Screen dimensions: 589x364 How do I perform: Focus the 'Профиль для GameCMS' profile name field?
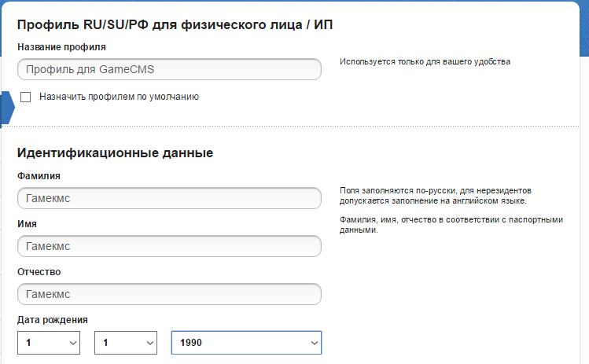click(169, 69)
